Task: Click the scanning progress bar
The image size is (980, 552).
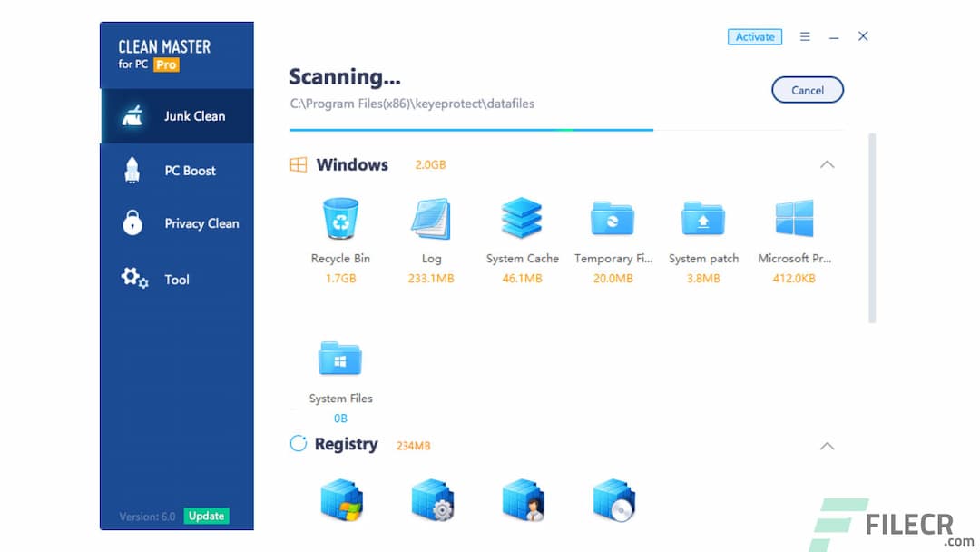Action: click(470, 129)
